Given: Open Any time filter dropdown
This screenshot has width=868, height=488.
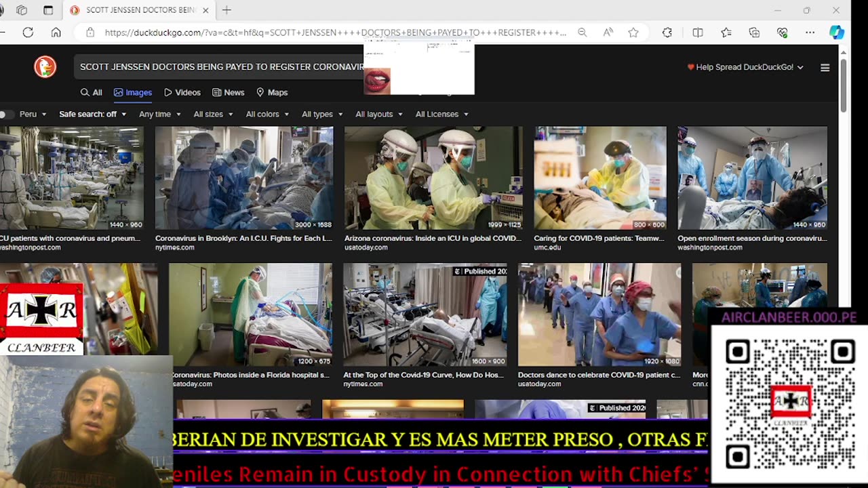Looking at the screenshot, I should point(160,114).
